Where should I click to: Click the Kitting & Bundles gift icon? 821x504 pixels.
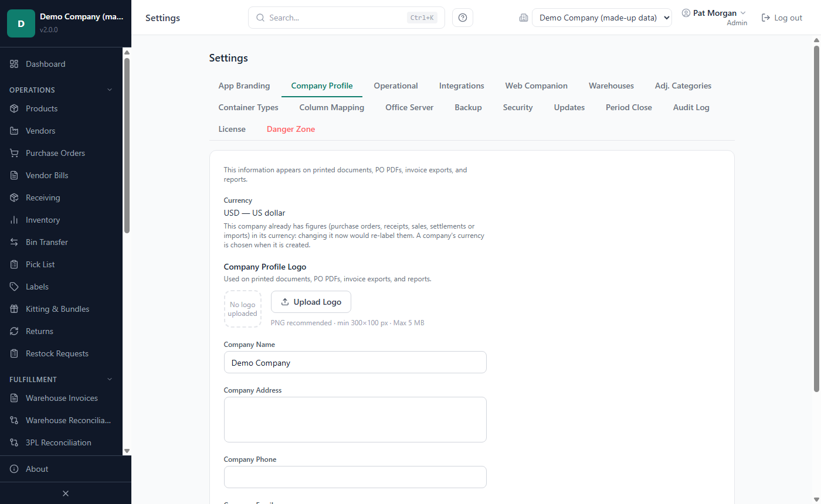[x=14, y=309]
